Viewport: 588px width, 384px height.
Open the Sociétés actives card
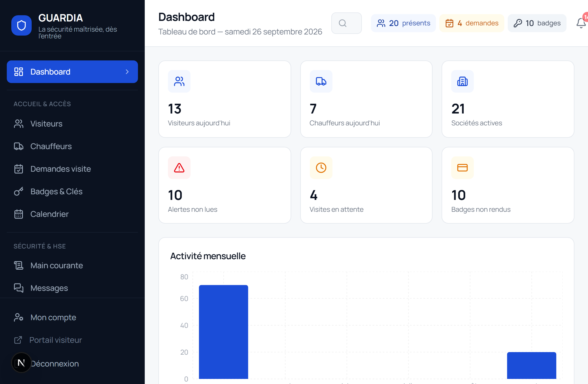[x=508, y=99]
